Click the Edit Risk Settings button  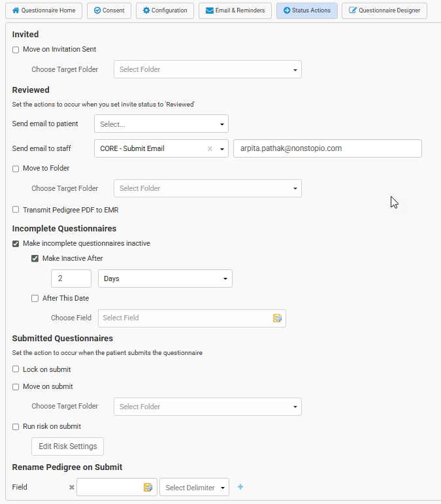coord(67,446)
